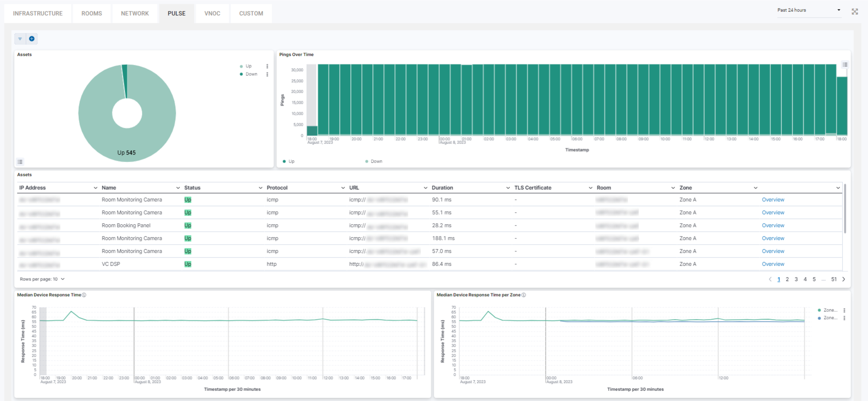Toggle legend list icon in Pings Over Time panel
This screenshot has width=868, height=401.
(845, 64)
